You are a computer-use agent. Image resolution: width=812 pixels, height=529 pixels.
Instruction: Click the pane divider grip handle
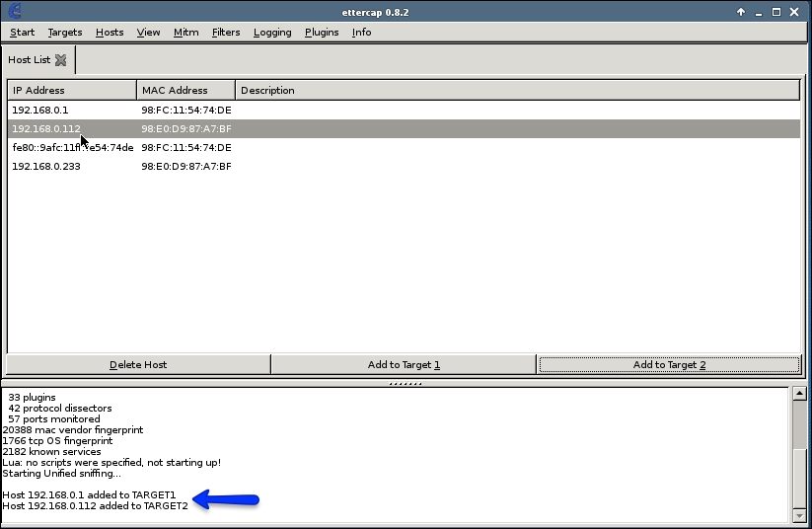pos(406,384)
